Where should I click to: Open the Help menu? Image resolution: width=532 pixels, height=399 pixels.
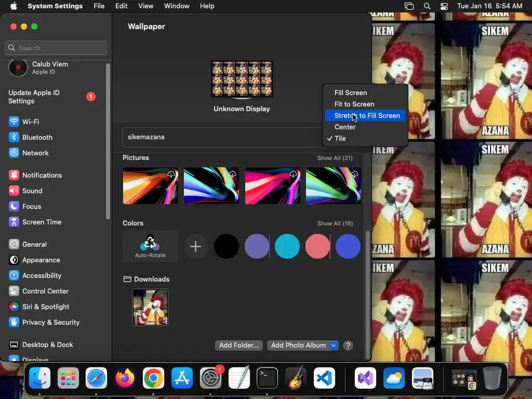click(207, 6)
